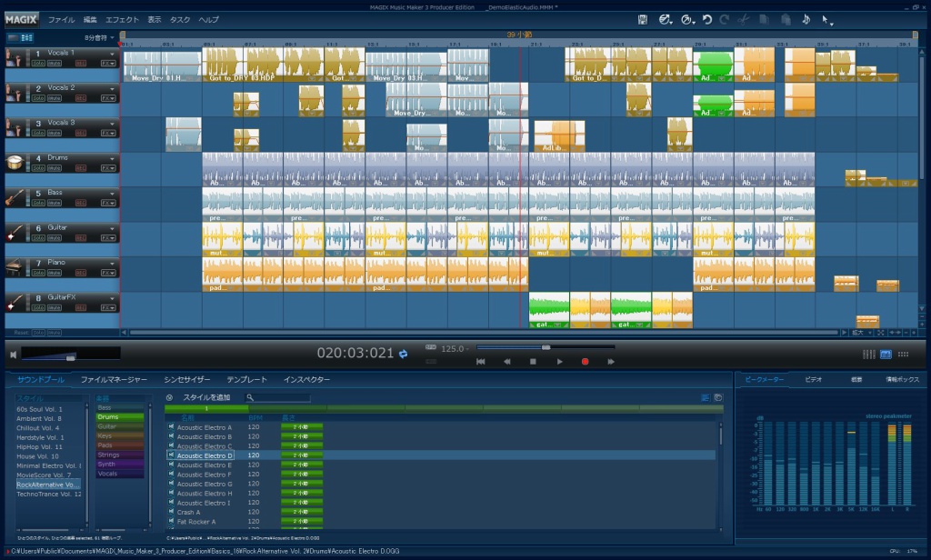The image size is (931, 560).
Task: Click the music notes toolbar icon
Action: (806, 20)
